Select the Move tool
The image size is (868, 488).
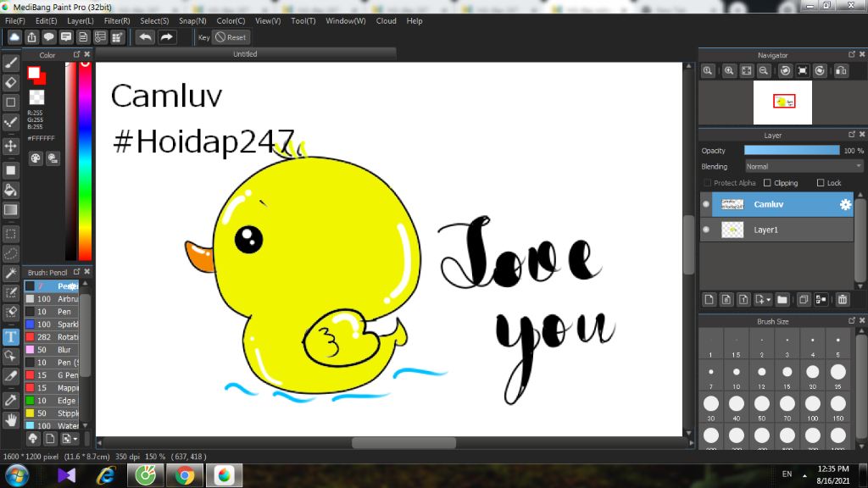point(10,146)
